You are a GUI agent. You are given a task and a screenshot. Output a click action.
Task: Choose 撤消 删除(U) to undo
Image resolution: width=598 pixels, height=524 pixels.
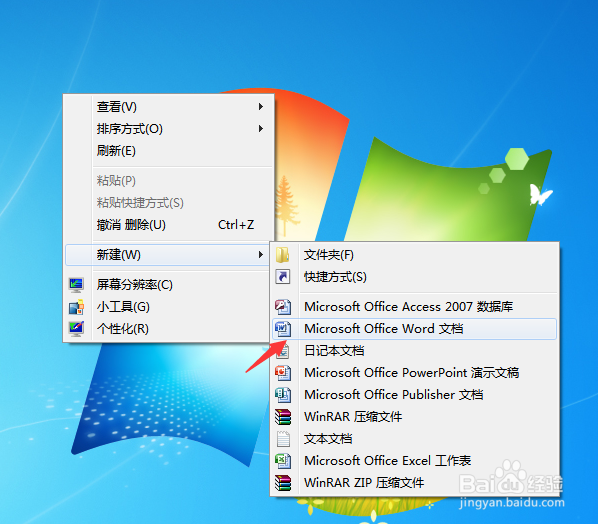[x=168, y=225]
